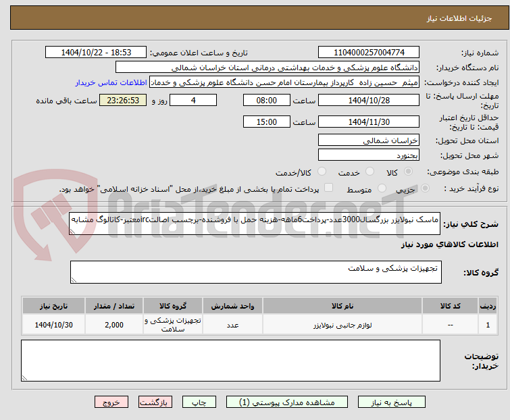The height and width of the screenshot is (420, 510).
Task: Click the announcement date field 1404/10/22 - 18:53
Action: pos(96,53)
